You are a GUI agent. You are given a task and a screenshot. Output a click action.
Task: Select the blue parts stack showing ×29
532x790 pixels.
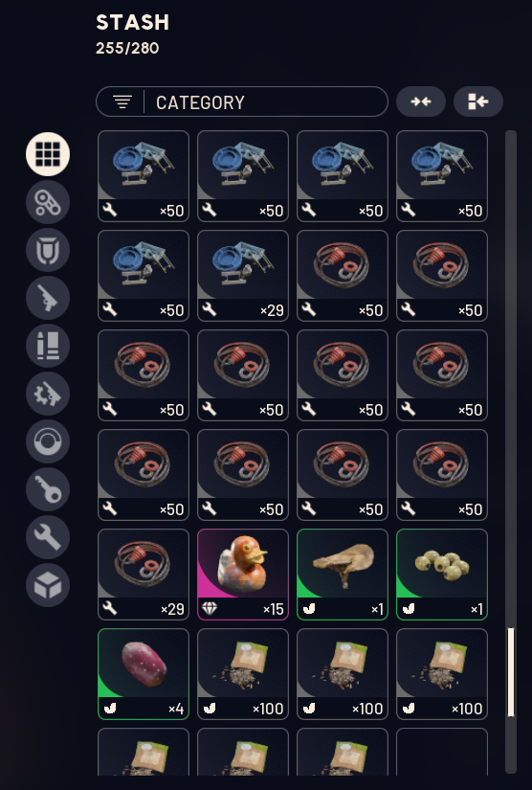[x=243, y=276]
